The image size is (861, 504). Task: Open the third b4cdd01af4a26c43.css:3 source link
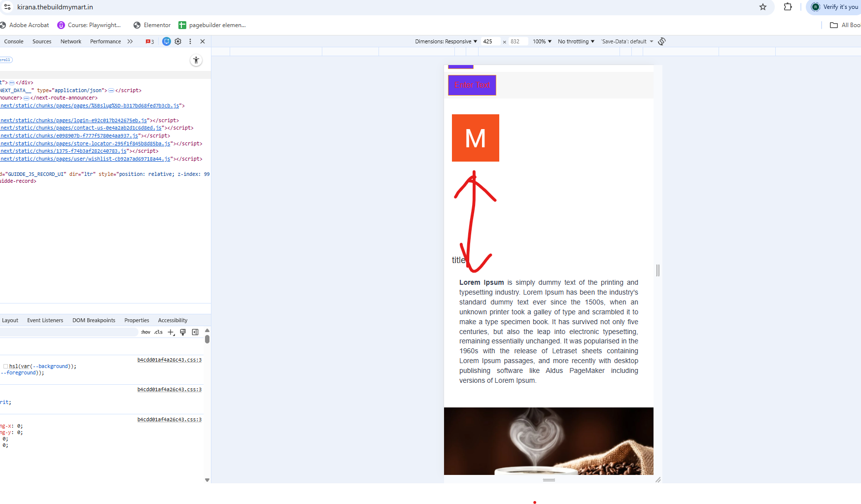point(170,420)
